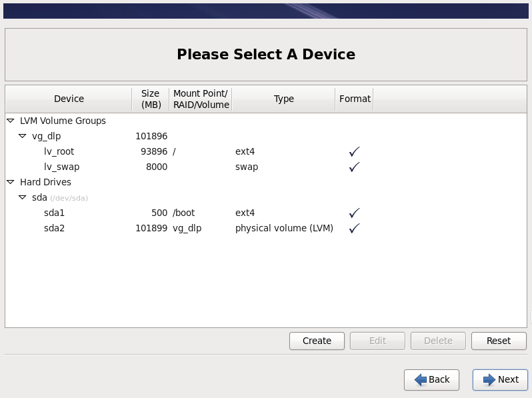Select the sda2 partition row
The image size is (532, 398).
tap(266, 228)
